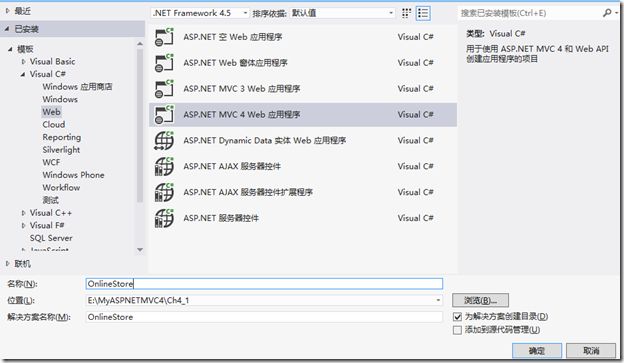Select the WCF category
This screenshot has width=624, height=363.
pyautogui.click(x=51, y=162)
